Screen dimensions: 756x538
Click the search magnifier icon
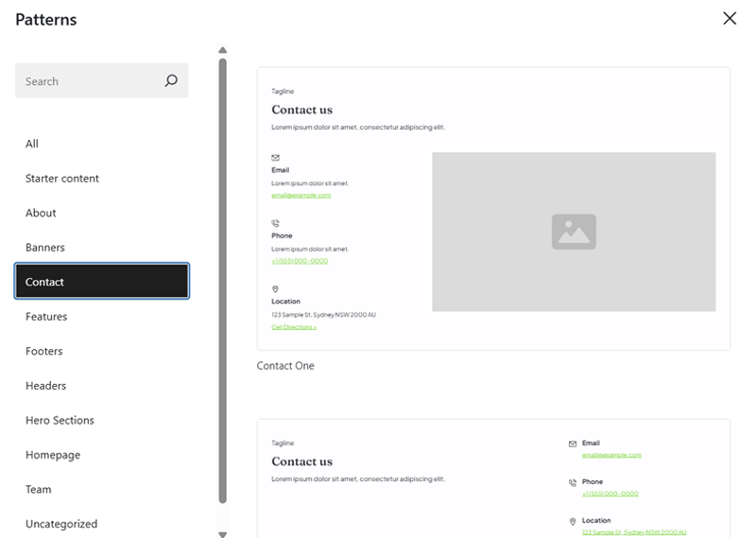(171, 80)
